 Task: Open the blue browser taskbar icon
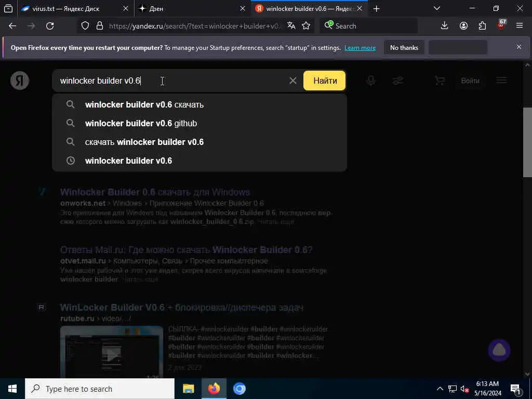click(x=239, y=389)
